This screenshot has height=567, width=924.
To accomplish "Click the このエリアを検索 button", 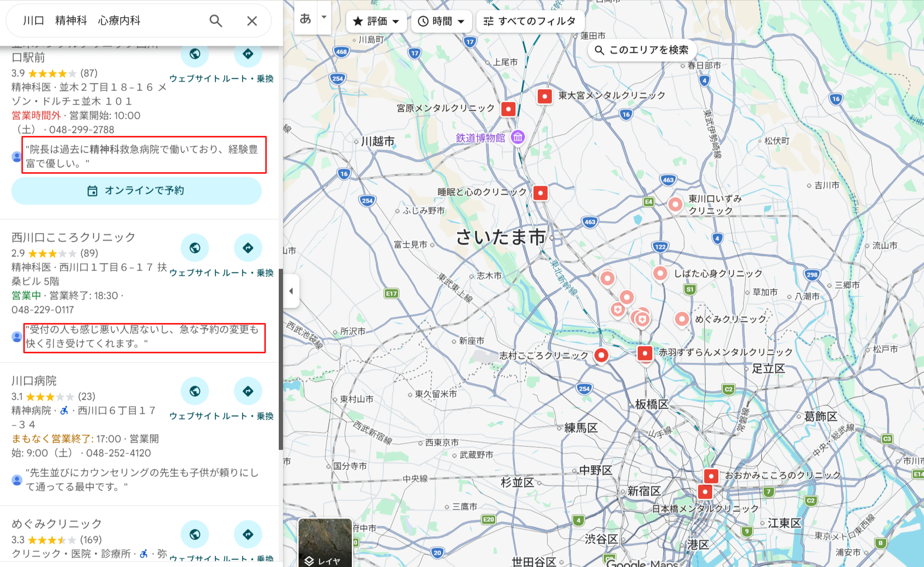I will tap(642, 50).
